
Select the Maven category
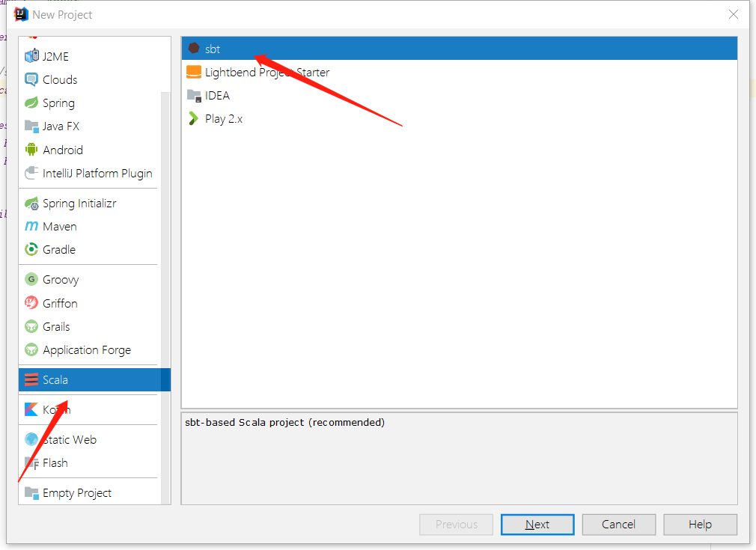point(90,226)
